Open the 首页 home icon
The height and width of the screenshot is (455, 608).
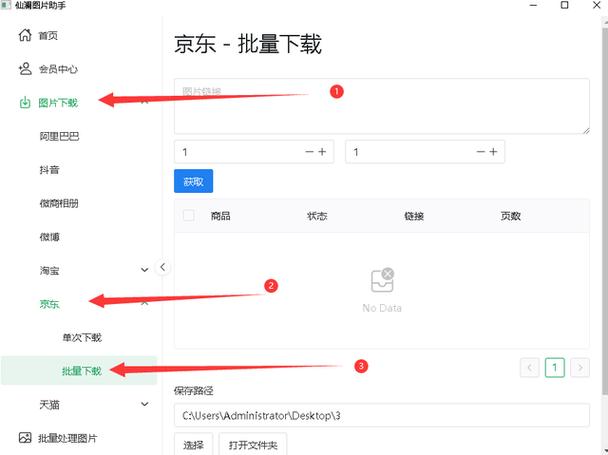(x=25, y=35)
